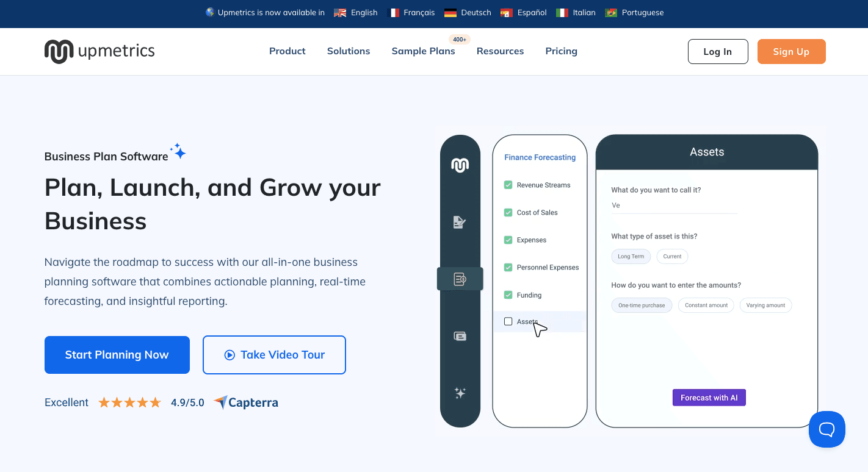Click the Capterra logo

pos(246,402)
